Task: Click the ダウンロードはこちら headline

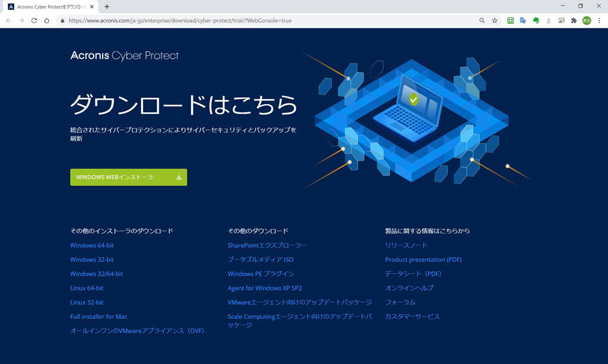Action: coord(184,105)
